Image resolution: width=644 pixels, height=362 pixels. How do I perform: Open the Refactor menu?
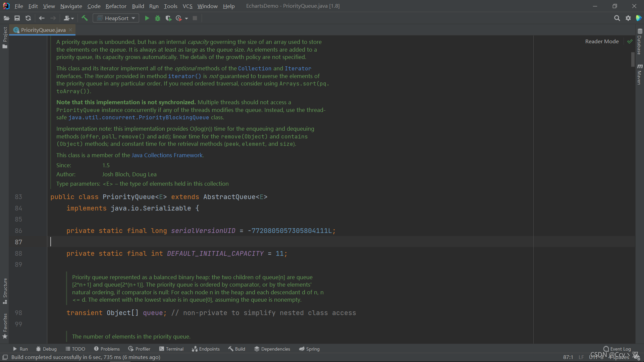[116, 6]
